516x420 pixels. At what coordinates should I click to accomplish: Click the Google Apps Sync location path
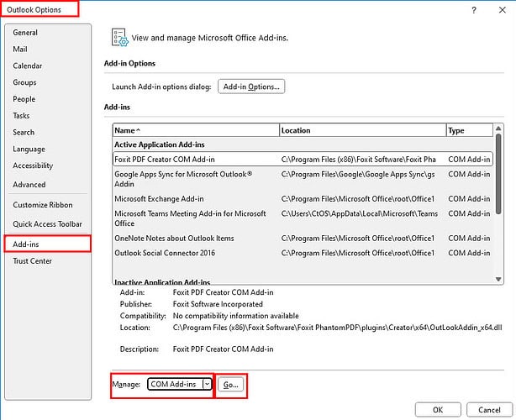358,175
